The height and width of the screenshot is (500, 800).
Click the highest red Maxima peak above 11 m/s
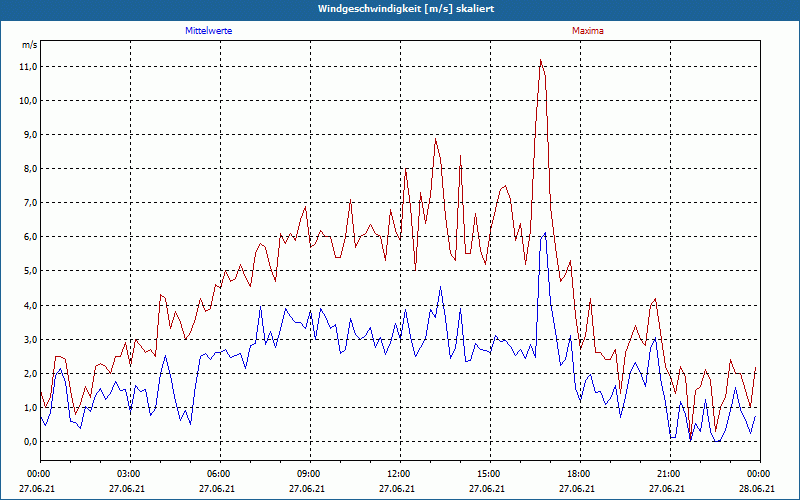[541, 61]
